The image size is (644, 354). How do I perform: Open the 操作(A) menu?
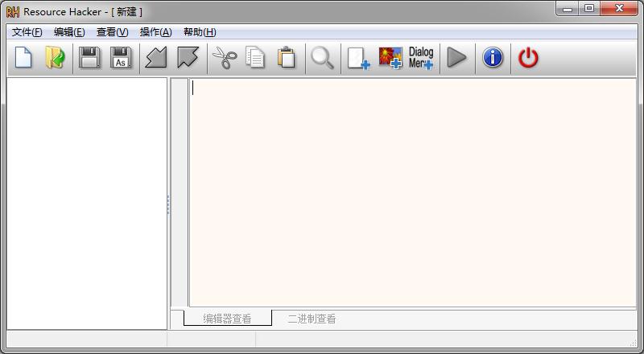click(155, 32)
